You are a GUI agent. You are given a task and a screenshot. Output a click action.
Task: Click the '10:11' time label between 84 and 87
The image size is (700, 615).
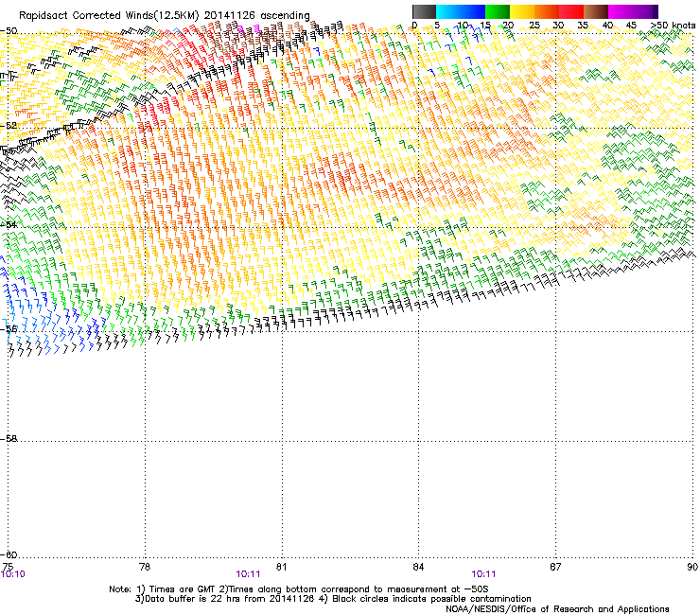484,574
